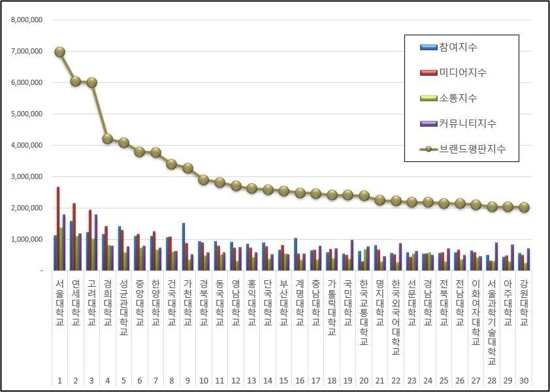The image size is (550, 392).
Task: Select rank number 1 on the x-axis
Action: 59,380
